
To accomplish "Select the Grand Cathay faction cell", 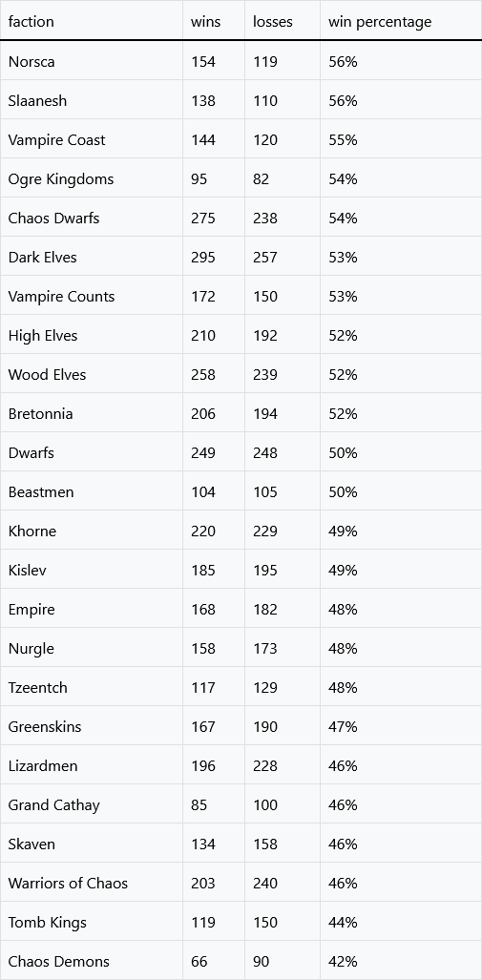I will tap(92, 805).
